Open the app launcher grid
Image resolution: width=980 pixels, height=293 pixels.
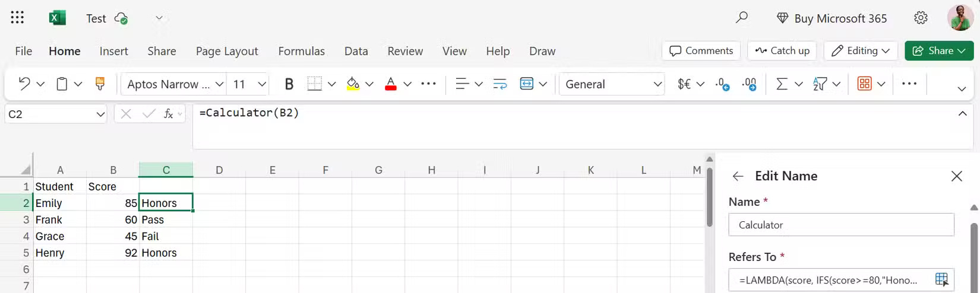(17, 18)
